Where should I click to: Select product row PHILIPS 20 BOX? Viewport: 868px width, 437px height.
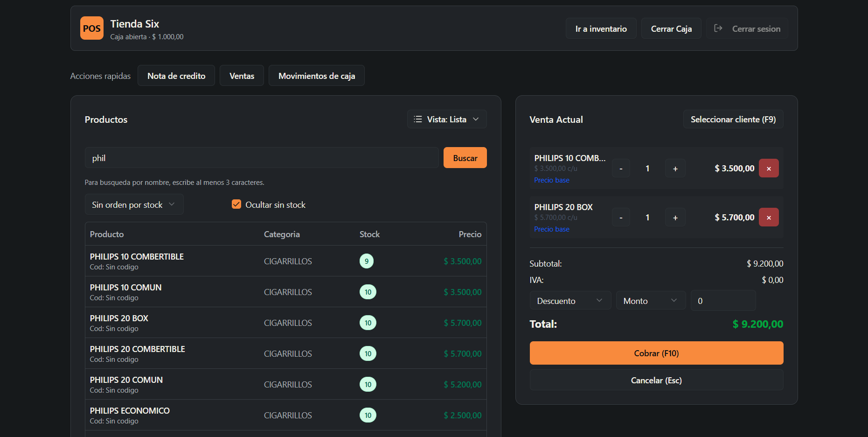coord(285,323)
